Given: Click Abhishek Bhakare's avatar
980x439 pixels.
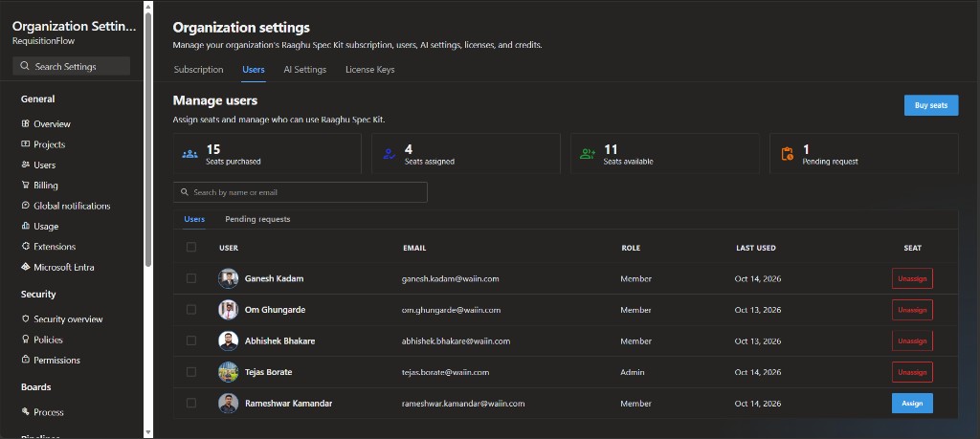Looking at the screenshot, I should [228, 340].
